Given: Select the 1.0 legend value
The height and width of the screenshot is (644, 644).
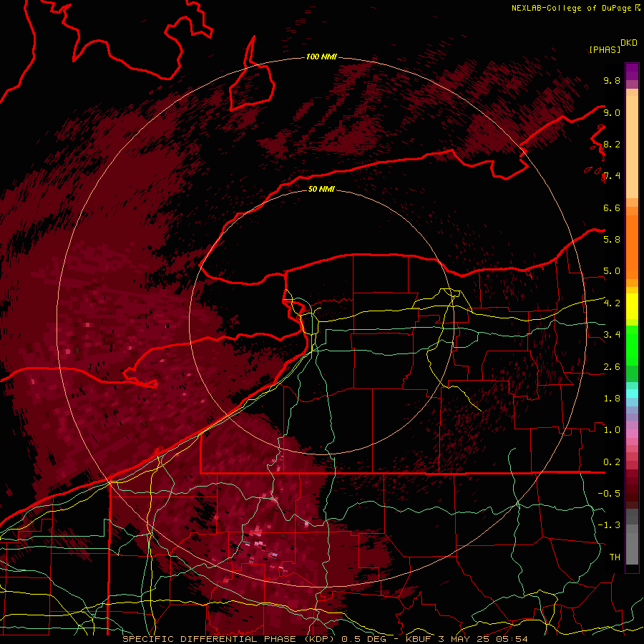Looking at the screenshot, I should click(612, 430).
